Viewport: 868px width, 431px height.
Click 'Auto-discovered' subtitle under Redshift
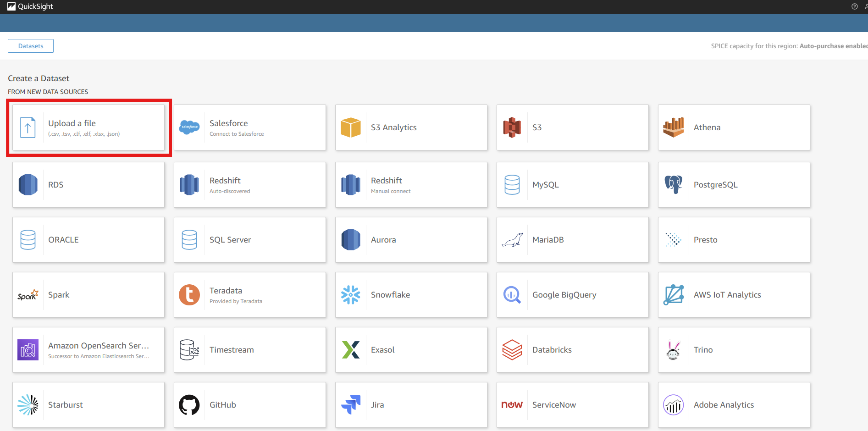coord(230,191)
